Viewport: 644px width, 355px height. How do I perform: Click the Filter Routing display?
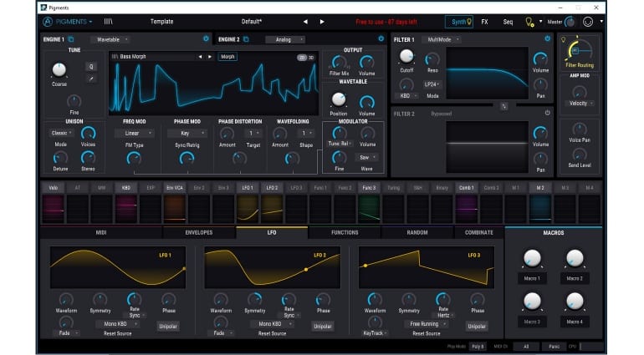[x=579, y=51]
